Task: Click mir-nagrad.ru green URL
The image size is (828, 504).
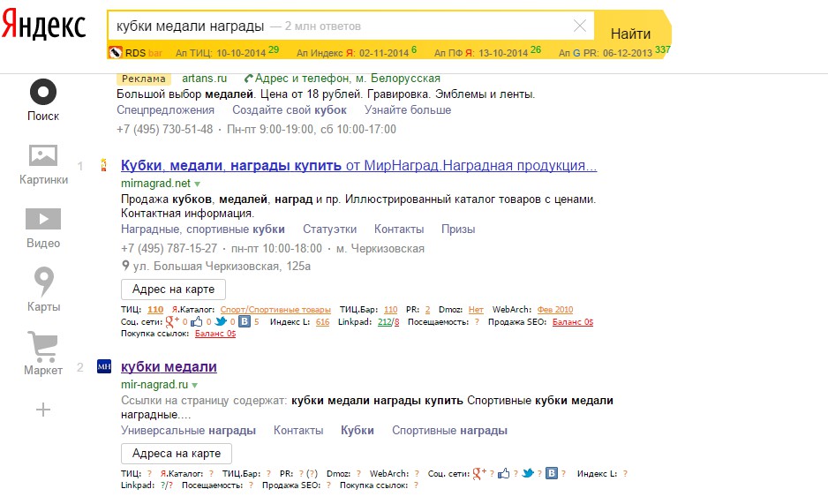Action: click(x=154, y=384)
